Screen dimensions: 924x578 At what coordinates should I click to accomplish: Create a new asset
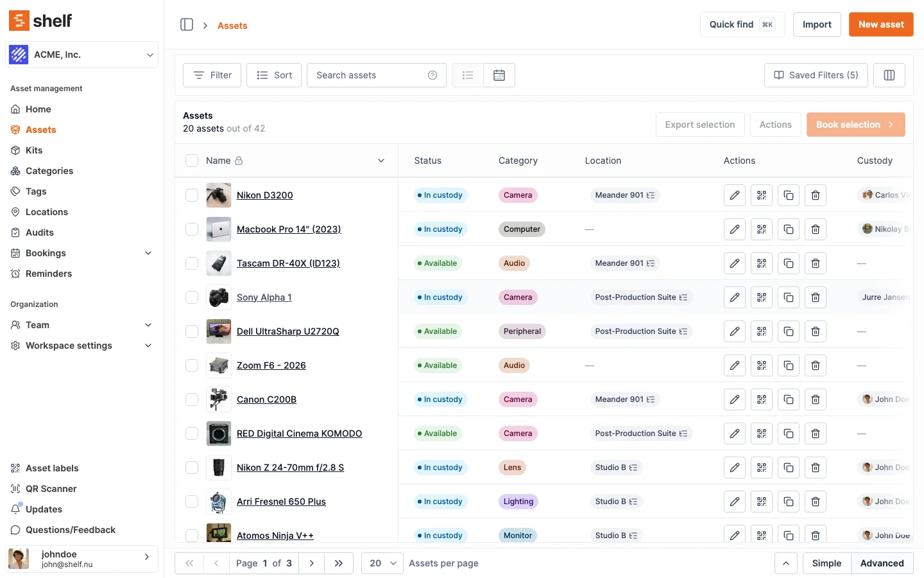coord(881,24)
